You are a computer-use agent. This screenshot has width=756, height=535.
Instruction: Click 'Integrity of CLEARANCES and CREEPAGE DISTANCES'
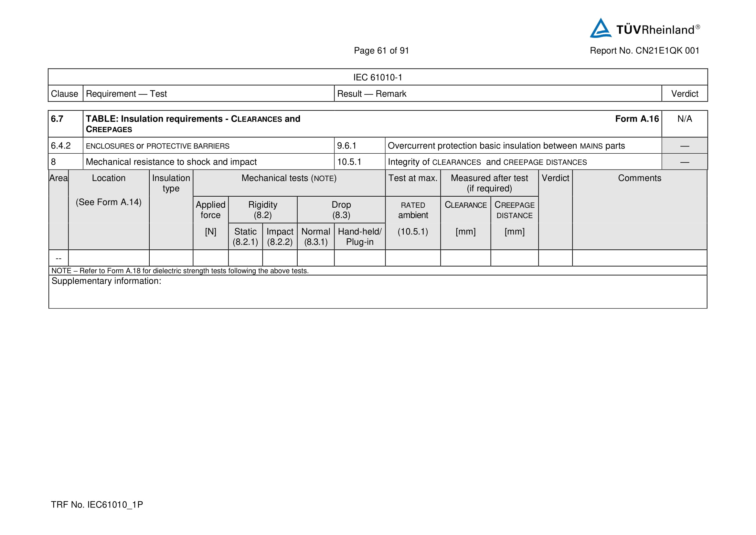click(487, 162)
